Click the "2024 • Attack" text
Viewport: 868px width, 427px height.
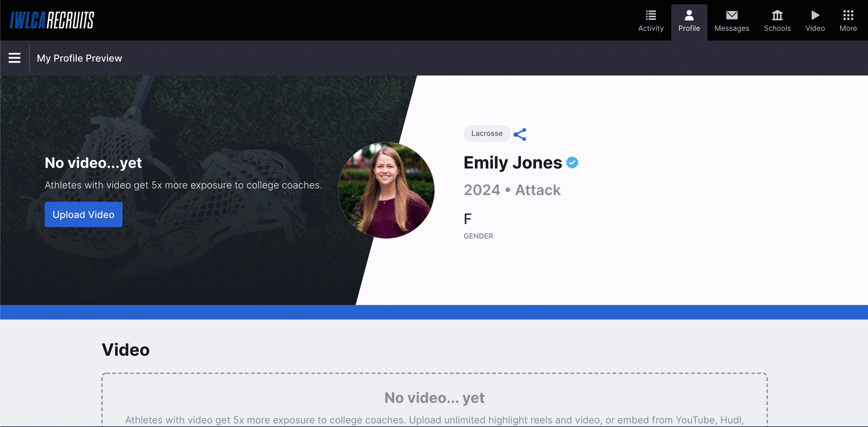(x=512, y=190)
